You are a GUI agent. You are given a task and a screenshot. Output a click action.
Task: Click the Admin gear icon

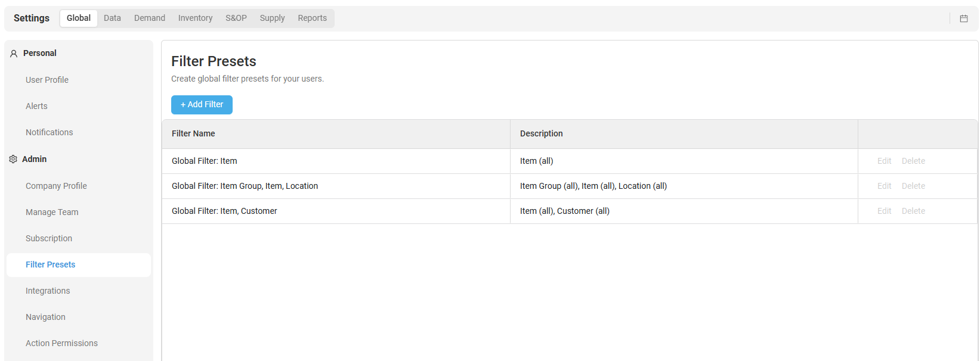pyautogui.click(x=13, y=159)
